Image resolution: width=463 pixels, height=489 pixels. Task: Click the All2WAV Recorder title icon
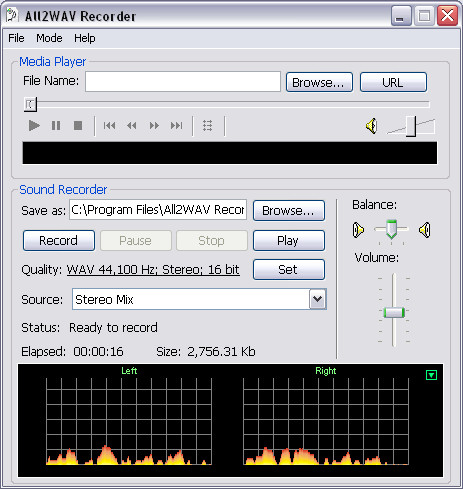12,15
